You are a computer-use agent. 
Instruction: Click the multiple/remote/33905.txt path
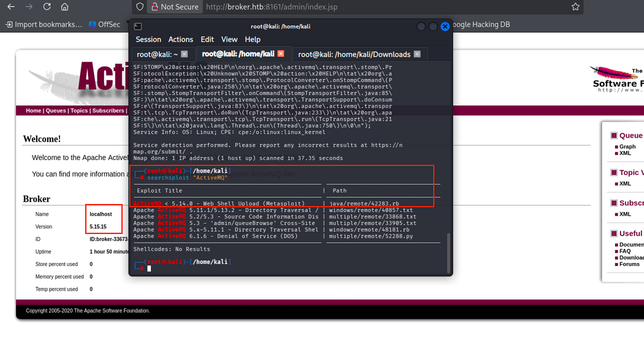(373, 223)
